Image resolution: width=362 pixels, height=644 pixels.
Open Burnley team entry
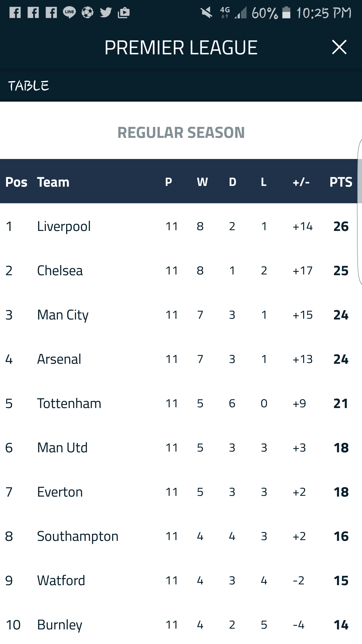click(60, 625)
